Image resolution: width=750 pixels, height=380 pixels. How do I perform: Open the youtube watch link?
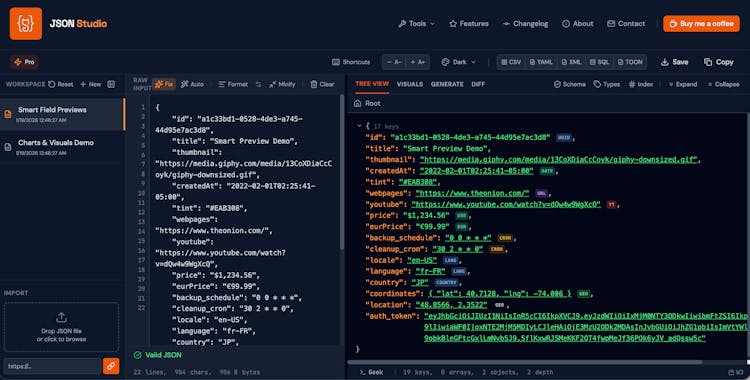[506, 204]
